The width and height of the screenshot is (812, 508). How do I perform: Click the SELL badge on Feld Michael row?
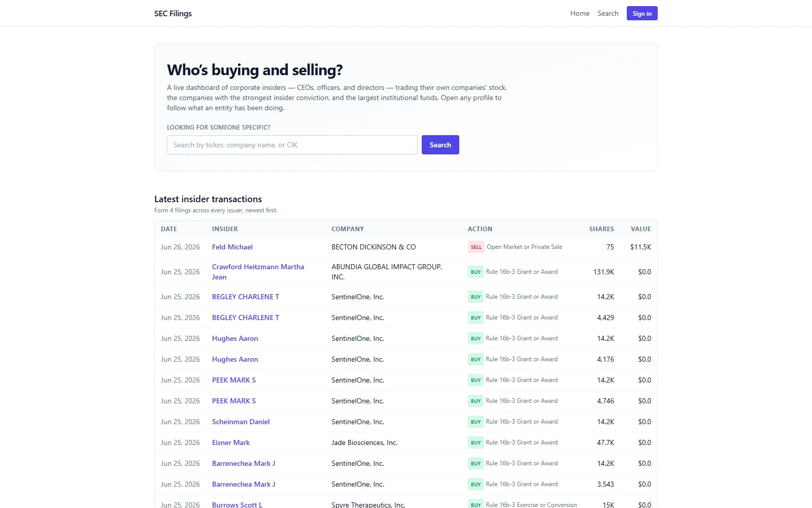click(x=476, y=247)
